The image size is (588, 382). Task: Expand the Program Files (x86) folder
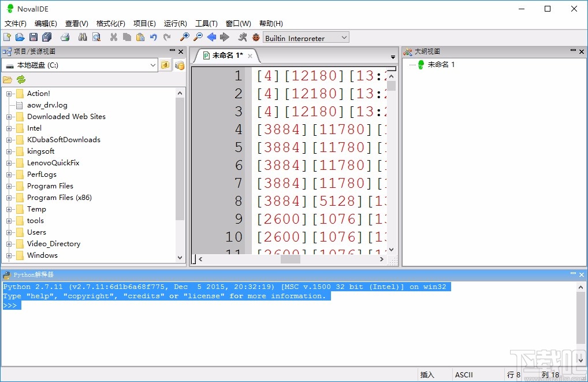[x=9, y=198]
